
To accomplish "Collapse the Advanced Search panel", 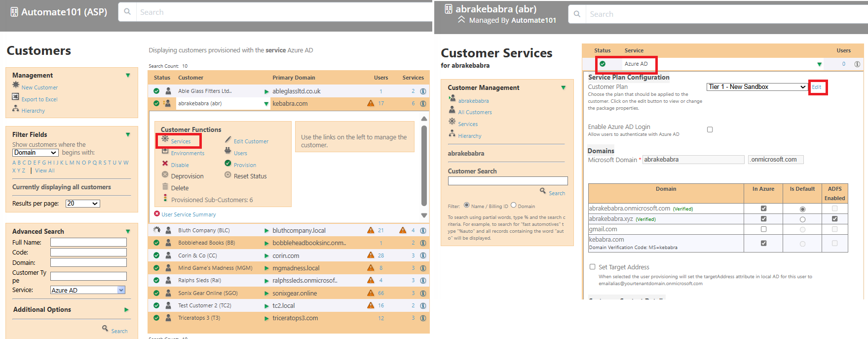I will [128, 231].
